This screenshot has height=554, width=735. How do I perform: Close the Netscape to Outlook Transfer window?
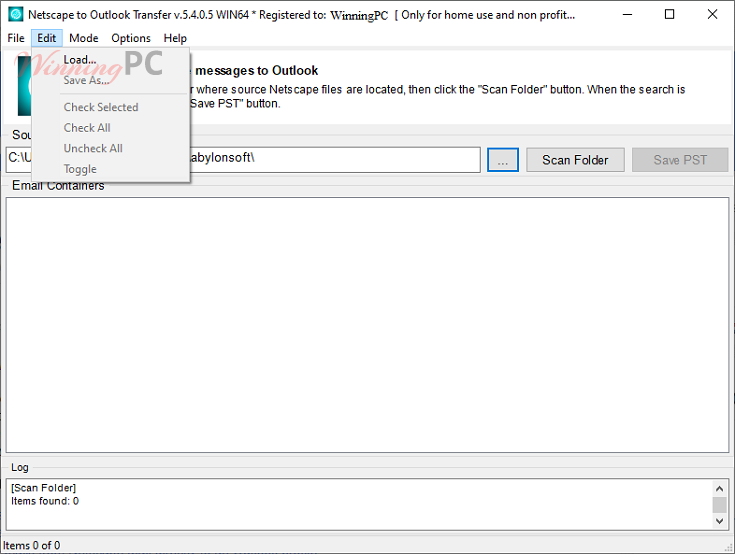[712, 15]
